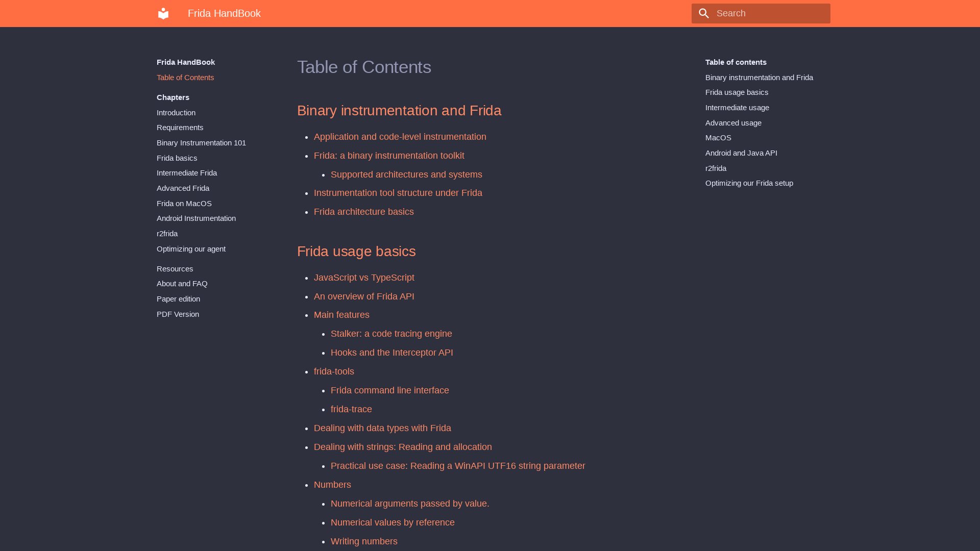This screenshot has width=980, height=551.
Task: Click the search magnifier icon
Action: pos(704,14)
